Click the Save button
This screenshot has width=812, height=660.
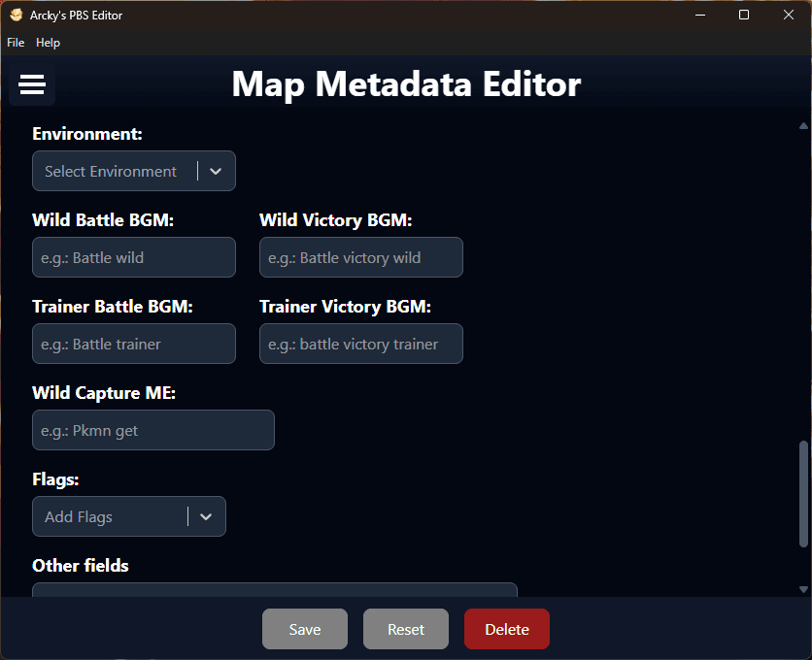(304, 630)
